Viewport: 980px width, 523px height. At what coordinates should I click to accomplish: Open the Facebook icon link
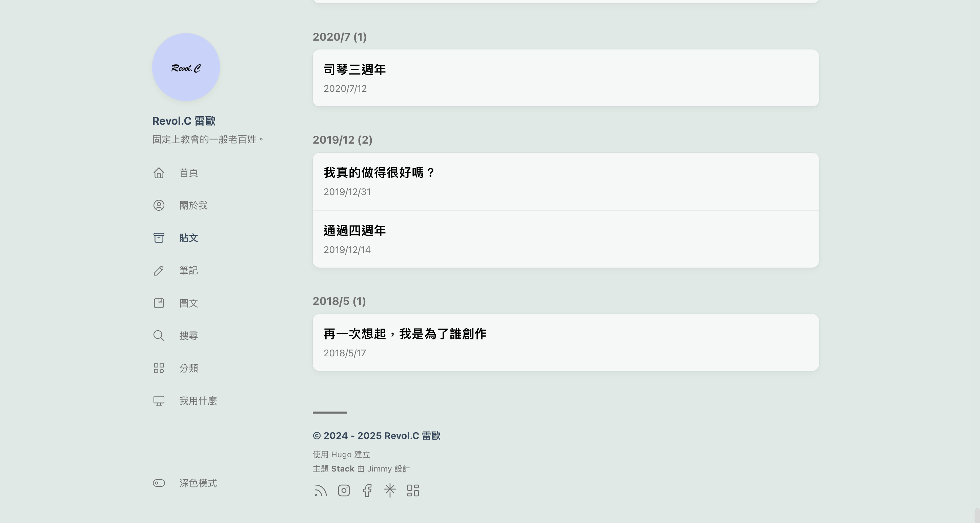tap(367, 491)
